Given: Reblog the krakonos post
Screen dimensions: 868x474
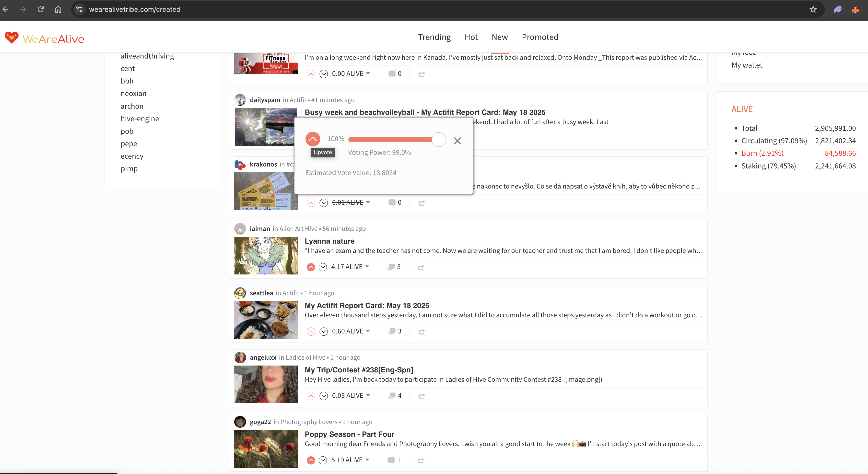Looking at the screenshot, I should click(422, 203).
